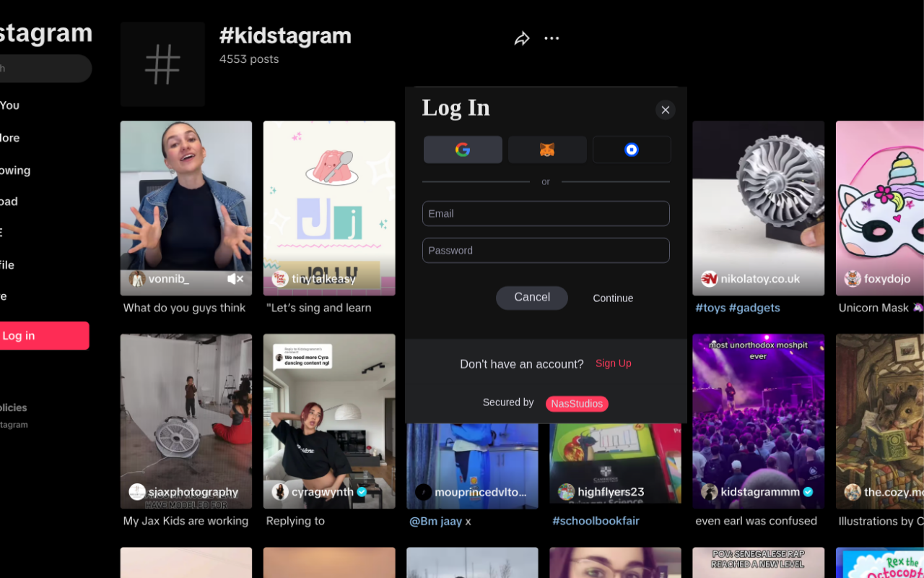
Task: Open the Jelly letter J video thumbnail
Action: coord(329,208)
